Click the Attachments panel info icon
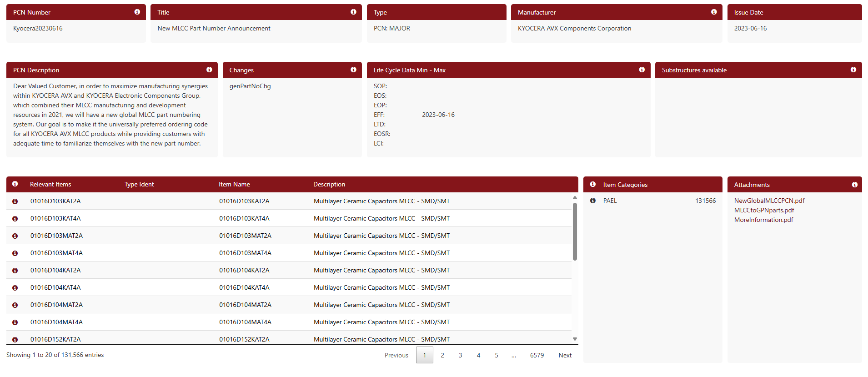 (x=855, y=185)
